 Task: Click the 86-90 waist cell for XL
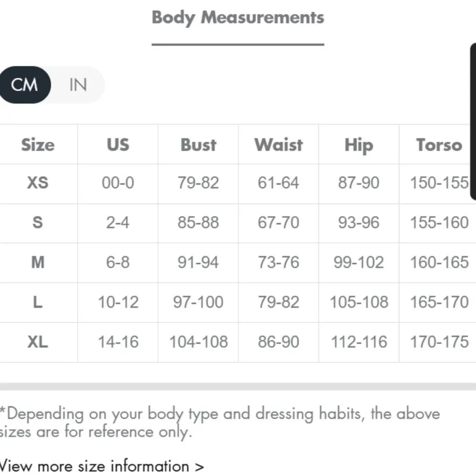pyautogui.click(x=279, y=342)
